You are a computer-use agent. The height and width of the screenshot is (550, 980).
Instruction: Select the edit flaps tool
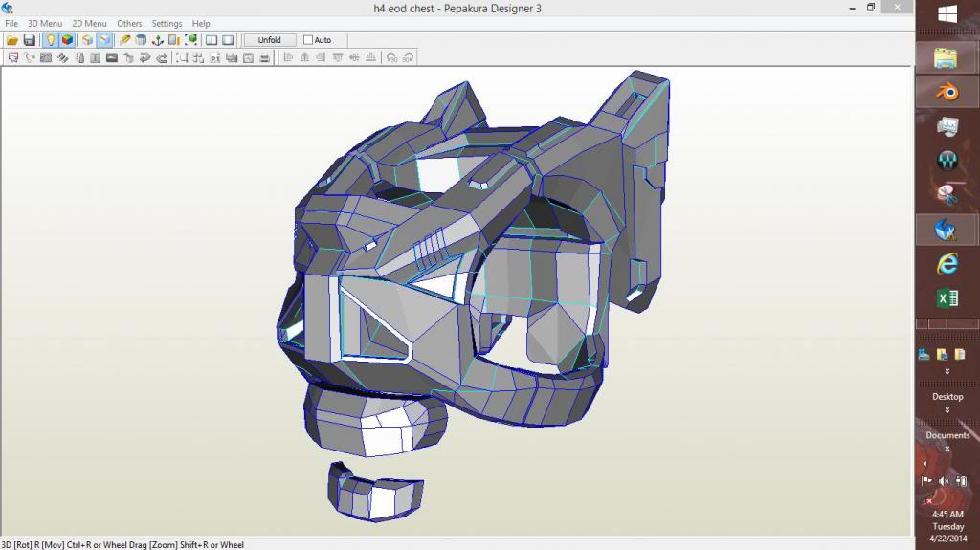(x=62, y=57)
